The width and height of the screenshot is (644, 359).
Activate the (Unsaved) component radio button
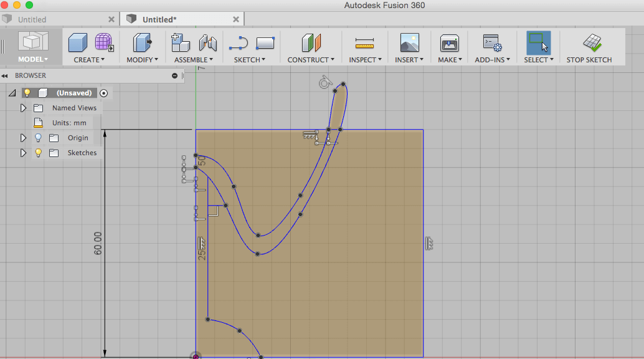click(104, 93)
